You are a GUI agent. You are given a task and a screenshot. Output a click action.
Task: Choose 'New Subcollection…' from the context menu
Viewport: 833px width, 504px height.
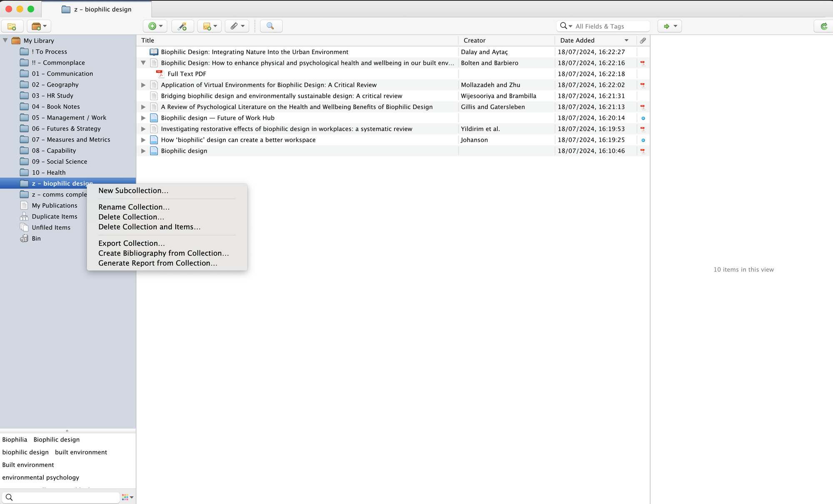coord(133,191)
